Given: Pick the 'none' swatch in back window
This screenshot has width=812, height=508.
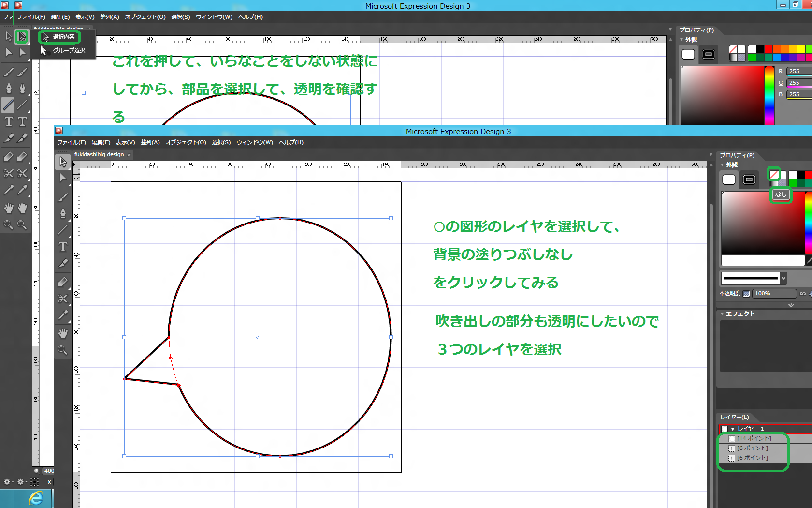Looking at the screenshot, I should [733, 49].
